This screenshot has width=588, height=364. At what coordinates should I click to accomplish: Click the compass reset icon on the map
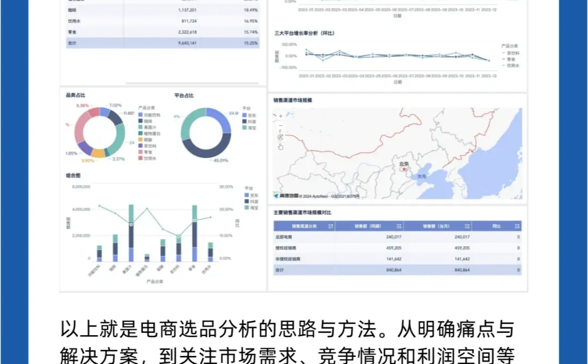coord(280,137)
